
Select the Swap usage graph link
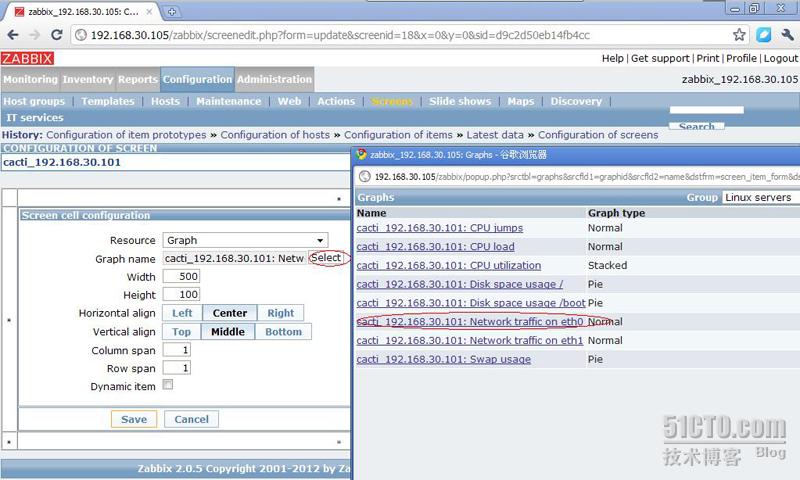(x=443, y=359)
